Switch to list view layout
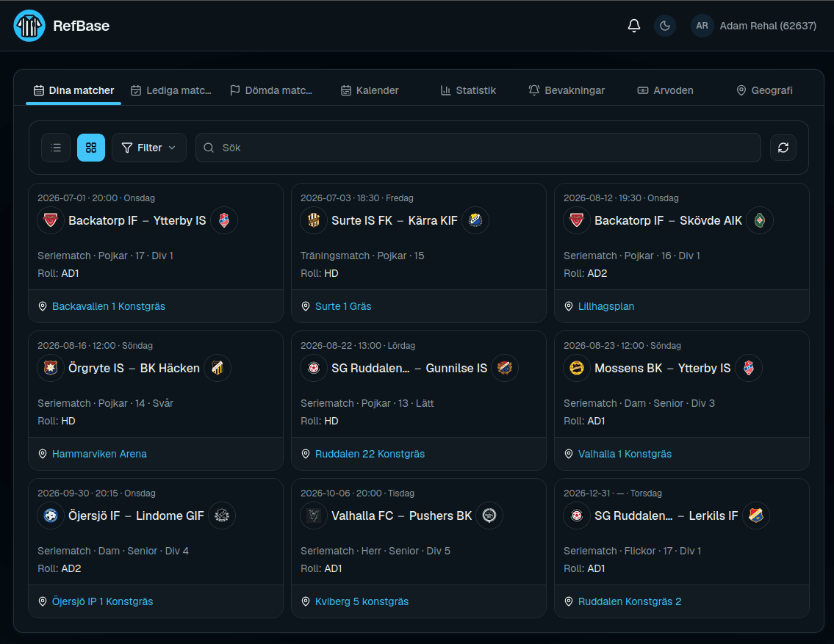This screenshot has height=644, width=834. (x=56, y=148)
